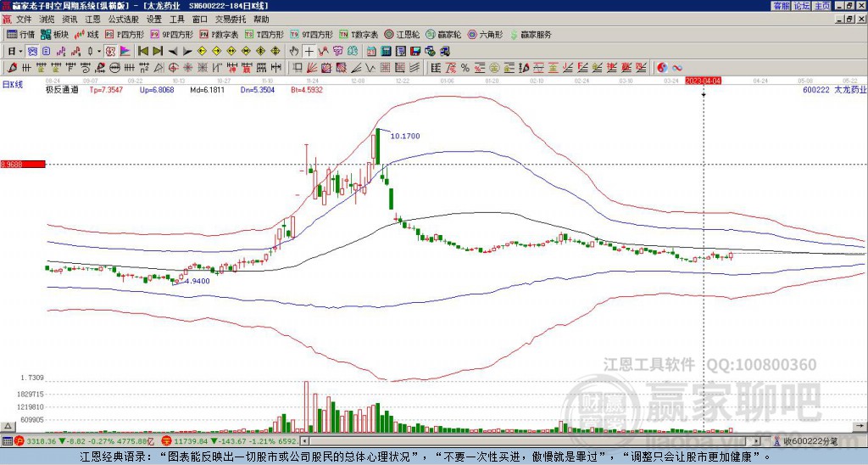The image size is (868, 465).
Task: Select the Gann fan lines tool
Action: pyautogui.click(x=311, y=68)
